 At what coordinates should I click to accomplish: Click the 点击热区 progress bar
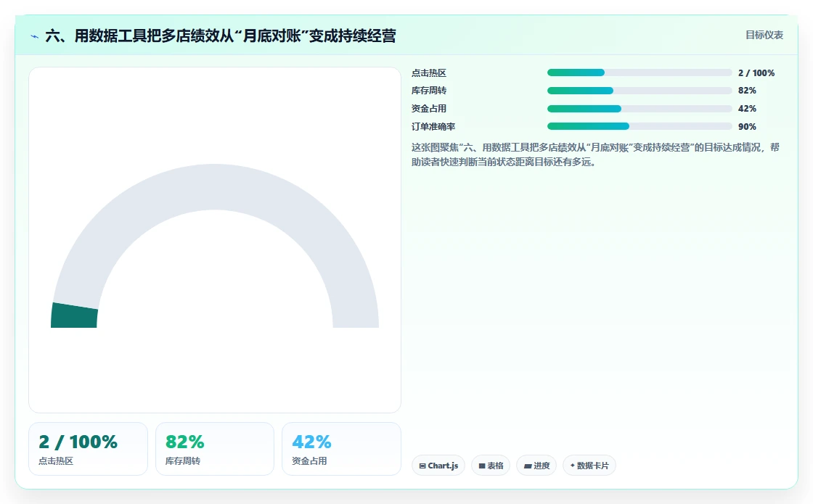pyautogui.click(x=640, y=73)
